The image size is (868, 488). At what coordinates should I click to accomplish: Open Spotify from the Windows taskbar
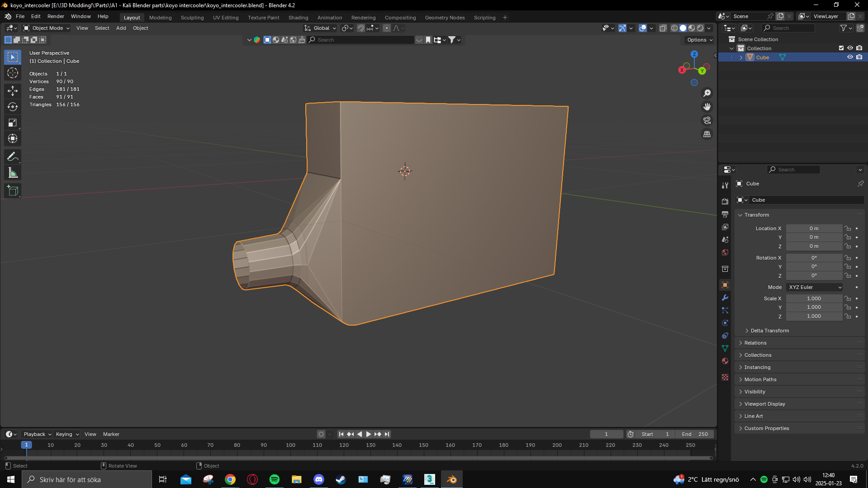tap(274, 479)
